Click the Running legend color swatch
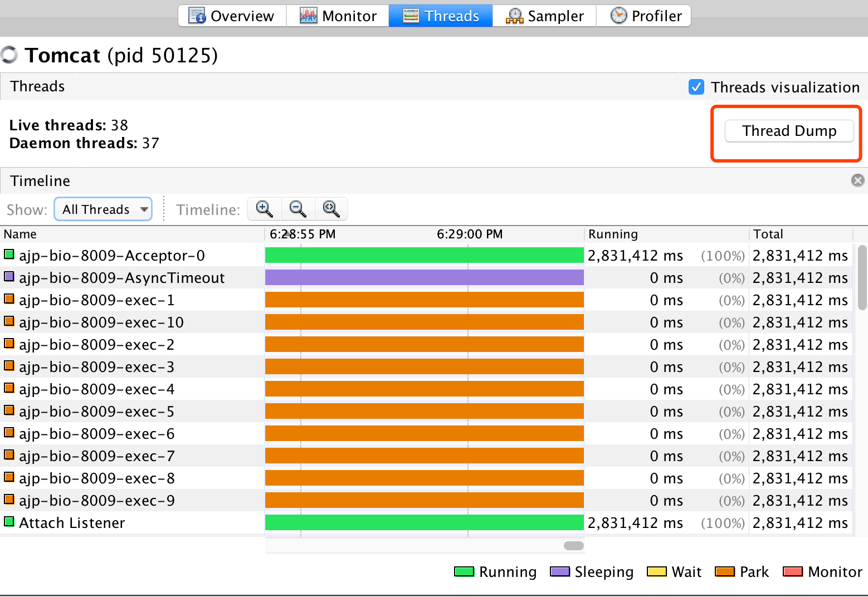Viewport: 868px width, 597px height. (464, 571)
